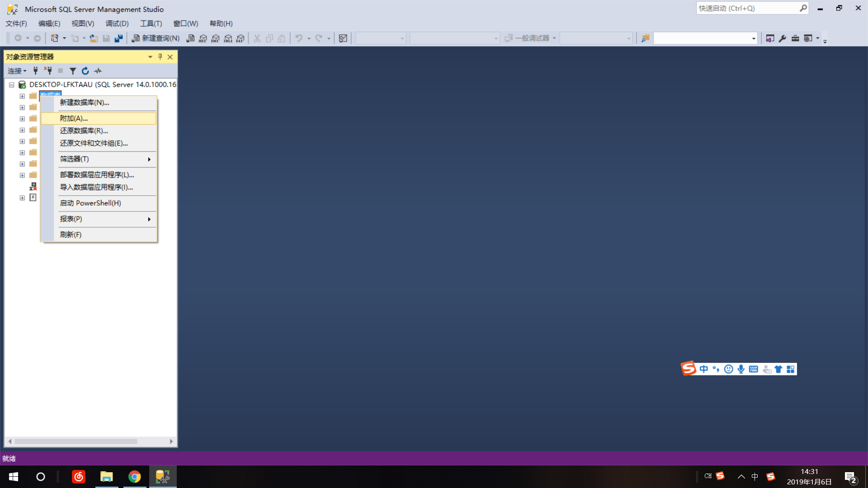Click the Save All toolbar icon
The width and height of the screenshot is (868, 488).
118,38
